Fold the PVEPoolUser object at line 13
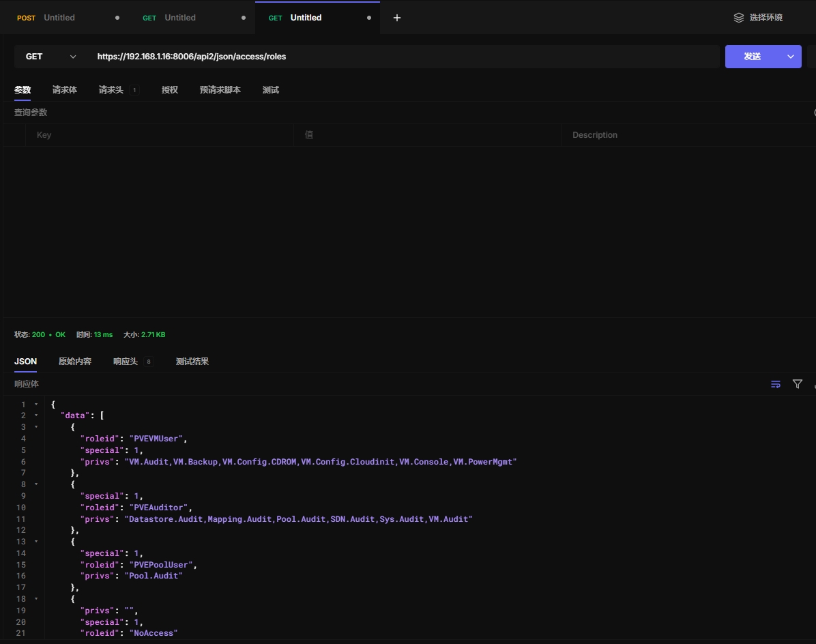 click(x=36, y=542)
